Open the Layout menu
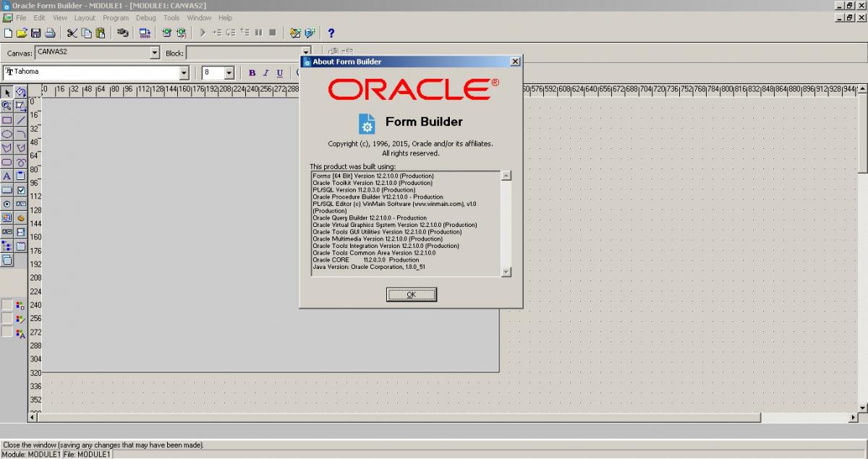Viewport: 868px width, 459px height. point(85,17)
